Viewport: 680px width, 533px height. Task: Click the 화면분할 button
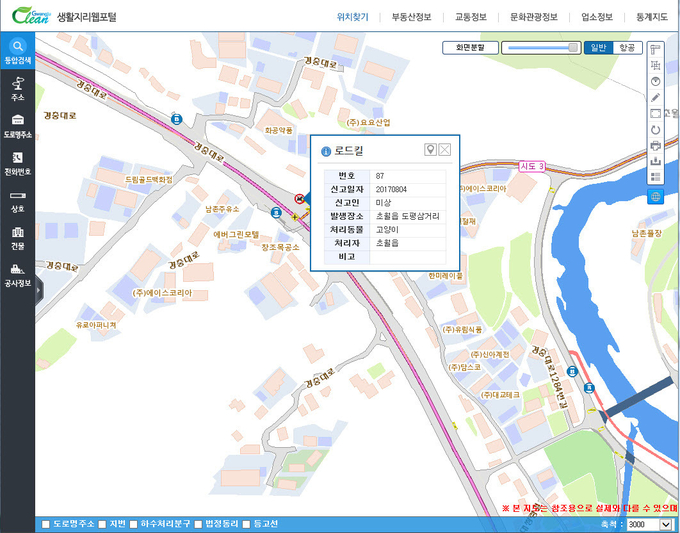(x=470, y=48)
